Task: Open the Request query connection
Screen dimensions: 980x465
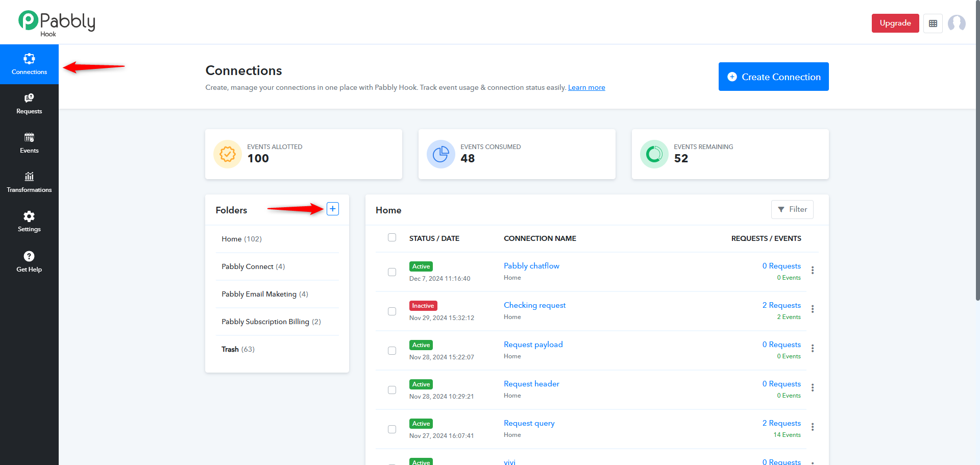Action: 529,423
